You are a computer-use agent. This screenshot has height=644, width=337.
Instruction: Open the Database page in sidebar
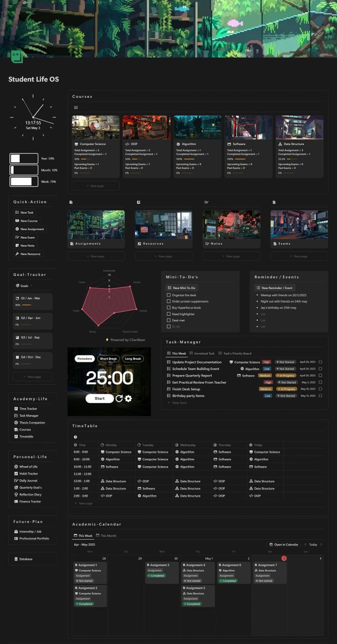[23, 559]
